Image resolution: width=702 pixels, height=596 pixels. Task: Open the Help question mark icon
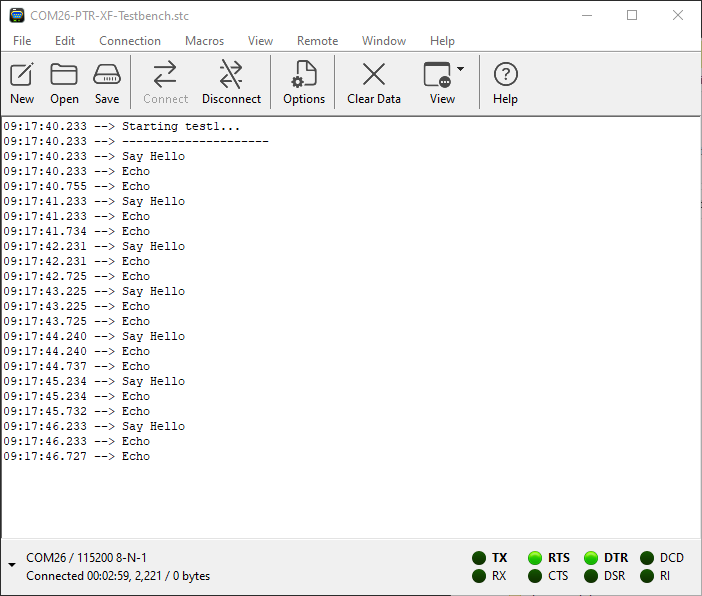pos(505,75)
